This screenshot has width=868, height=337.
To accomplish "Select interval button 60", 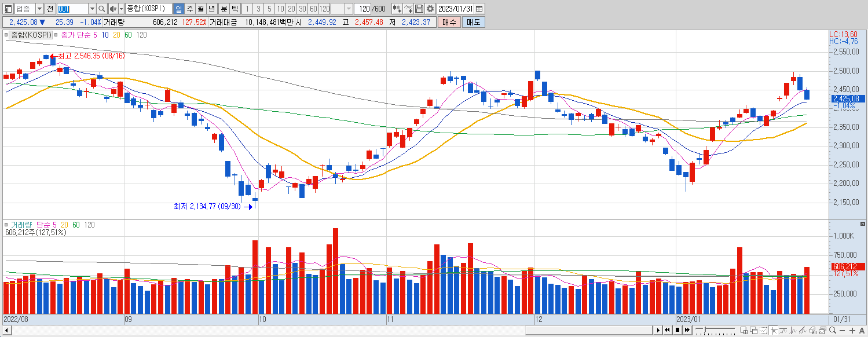I will (x=313, y=9).
